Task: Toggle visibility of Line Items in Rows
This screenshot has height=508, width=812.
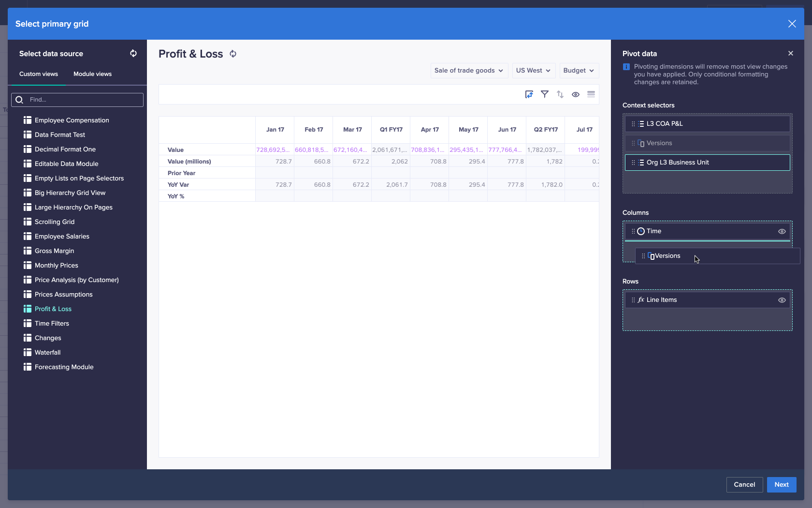Action: [782, 299]
